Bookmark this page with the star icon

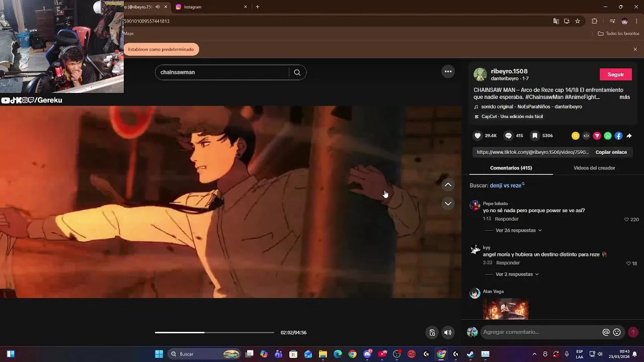click(x=578, y=21)
